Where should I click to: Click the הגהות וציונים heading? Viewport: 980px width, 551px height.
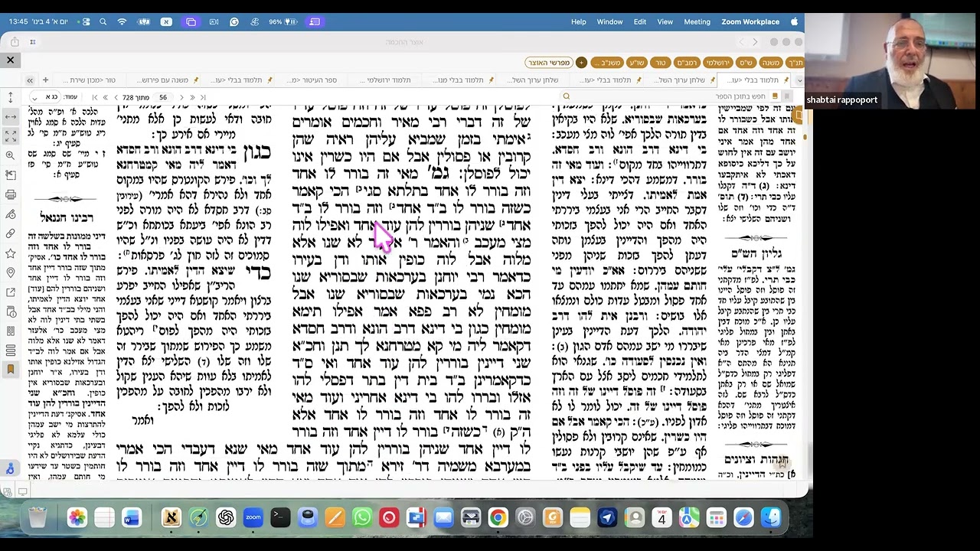[756, 458]
